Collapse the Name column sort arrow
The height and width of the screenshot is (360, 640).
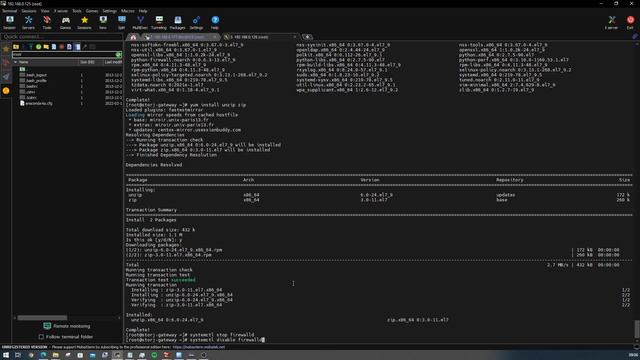pyautogui.click(x=16, y=62)
